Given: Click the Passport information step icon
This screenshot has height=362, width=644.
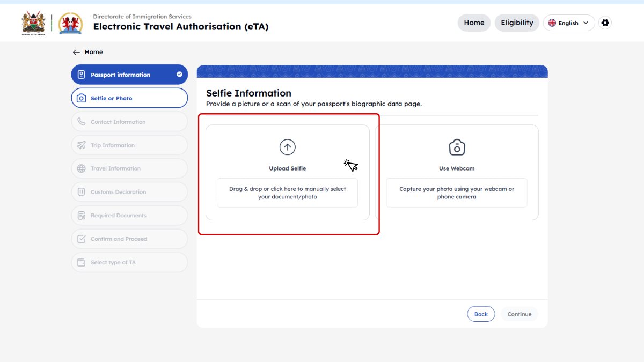Looking at the screenshot, I should (x=82, y=75).
